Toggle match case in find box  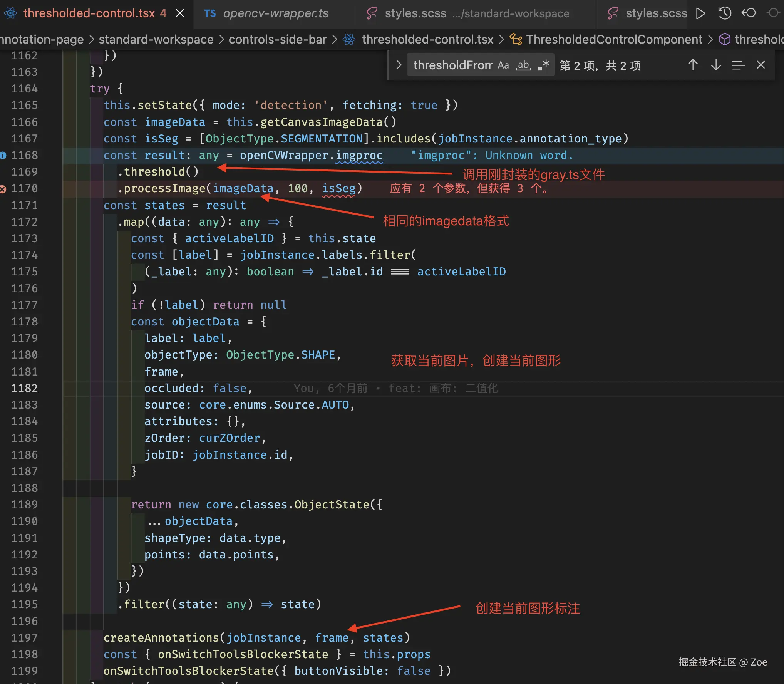(x=503, y=65)
